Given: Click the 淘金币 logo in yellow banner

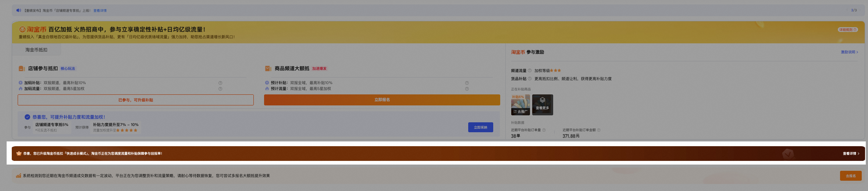Looking at the screenshot, I should click(x=33, y=29).
